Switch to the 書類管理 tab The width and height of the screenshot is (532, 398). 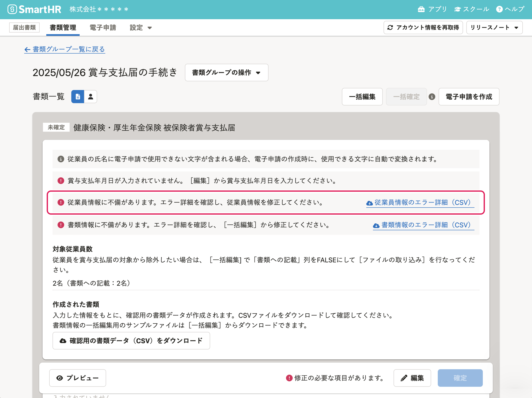[x=63, y=28]
